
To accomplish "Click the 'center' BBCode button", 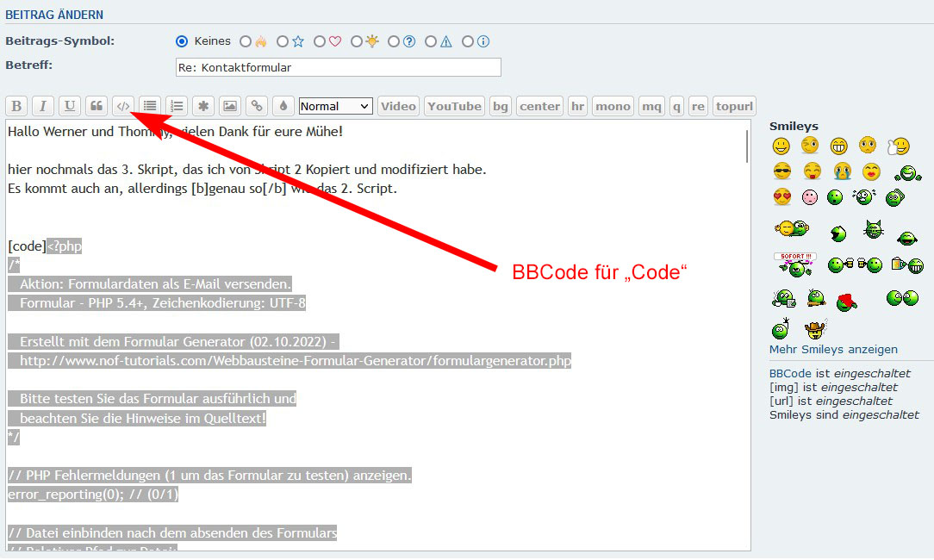I will coord(539,106).
